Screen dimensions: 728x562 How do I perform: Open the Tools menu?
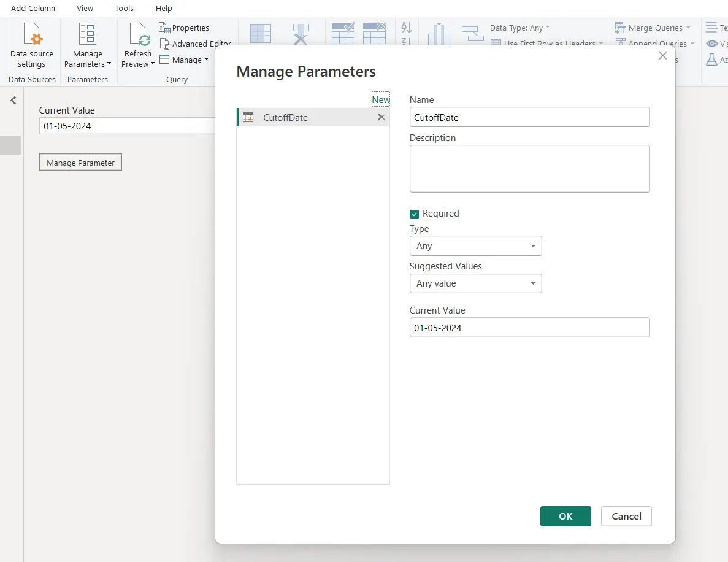[124, 8]
